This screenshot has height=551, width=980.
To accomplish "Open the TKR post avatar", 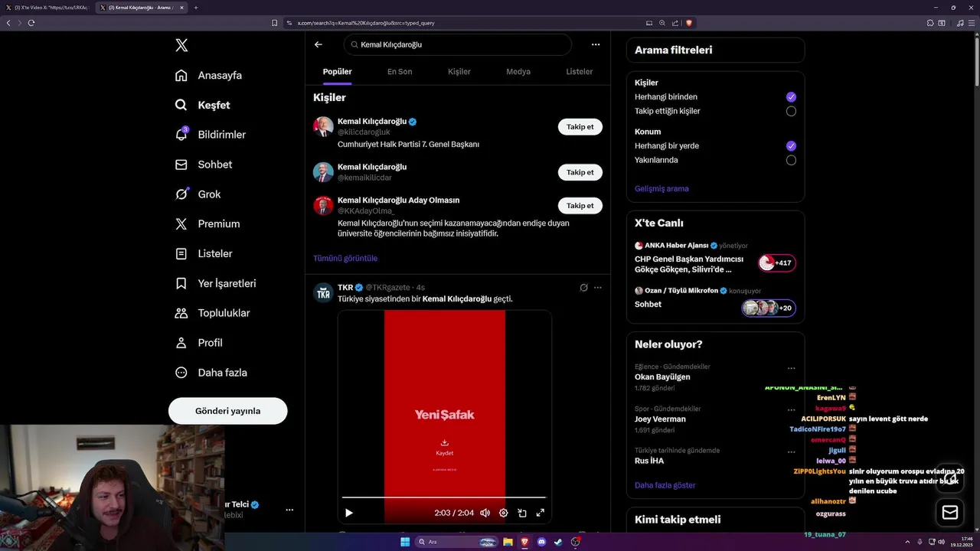I will coord(323,293).
